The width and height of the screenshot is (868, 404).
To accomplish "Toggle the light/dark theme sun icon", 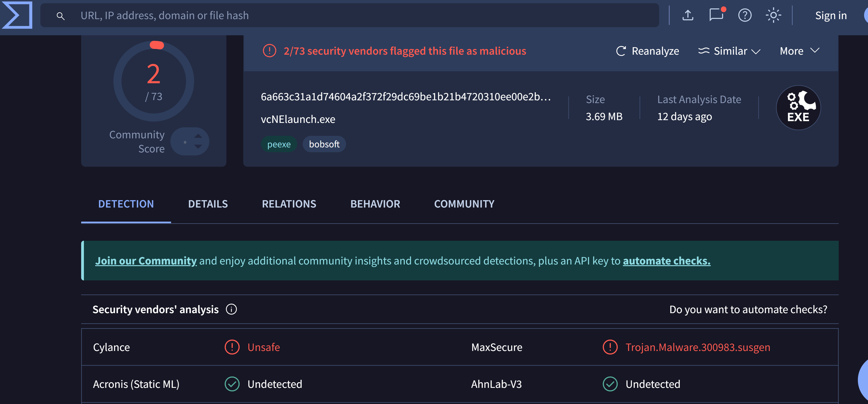I will click(x=773, y=15).
